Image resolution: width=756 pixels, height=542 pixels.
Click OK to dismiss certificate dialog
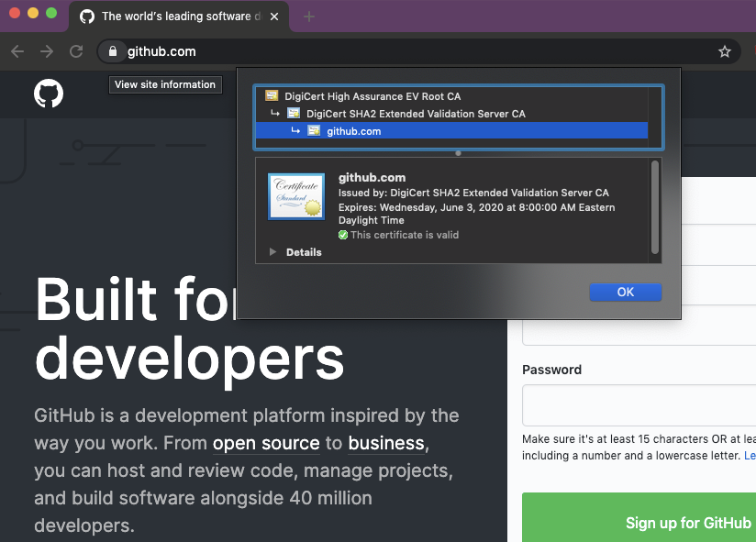tap(626, 292)
